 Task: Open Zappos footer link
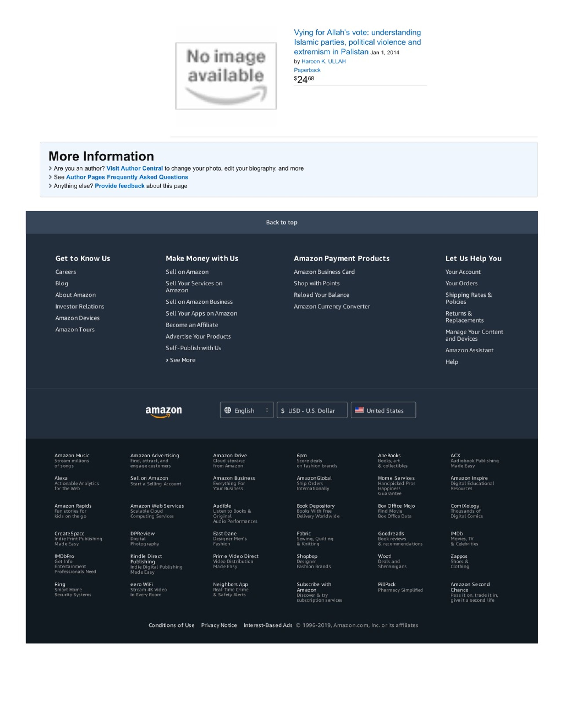(x=460, y=561)
